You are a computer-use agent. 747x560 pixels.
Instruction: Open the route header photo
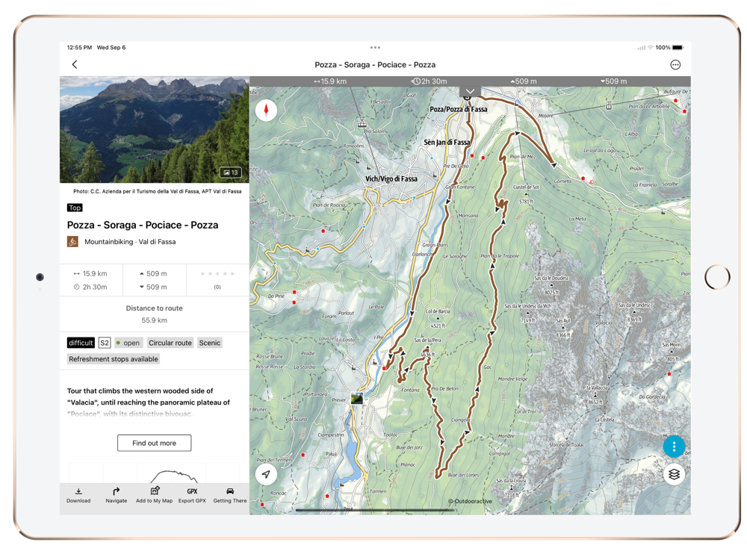(154, 129)
